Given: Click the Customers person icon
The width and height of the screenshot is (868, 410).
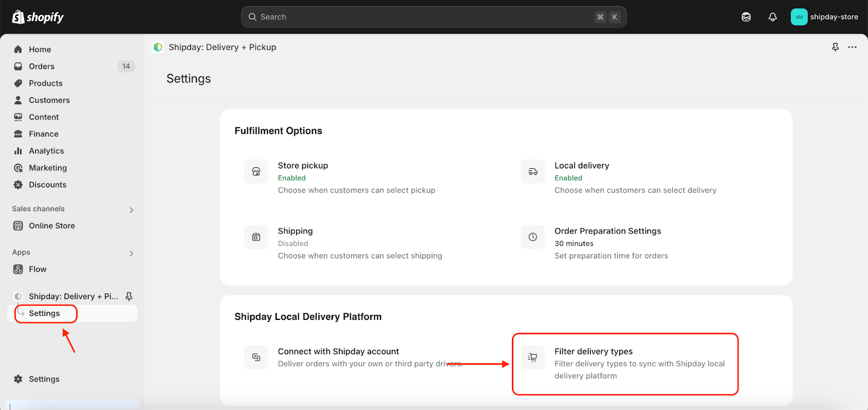Looking at the screenshot, I should (x=18, y=100).
